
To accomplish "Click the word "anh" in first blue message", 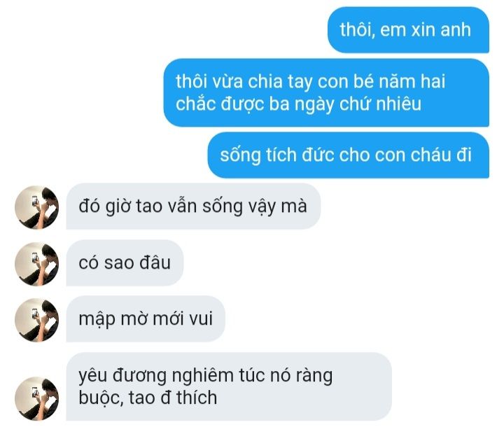I will pos(456,29).
